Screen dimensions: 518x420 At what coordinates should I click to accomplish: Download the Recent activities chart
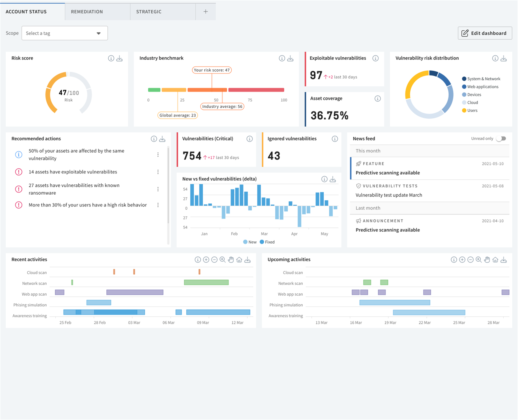pos(247,260)
